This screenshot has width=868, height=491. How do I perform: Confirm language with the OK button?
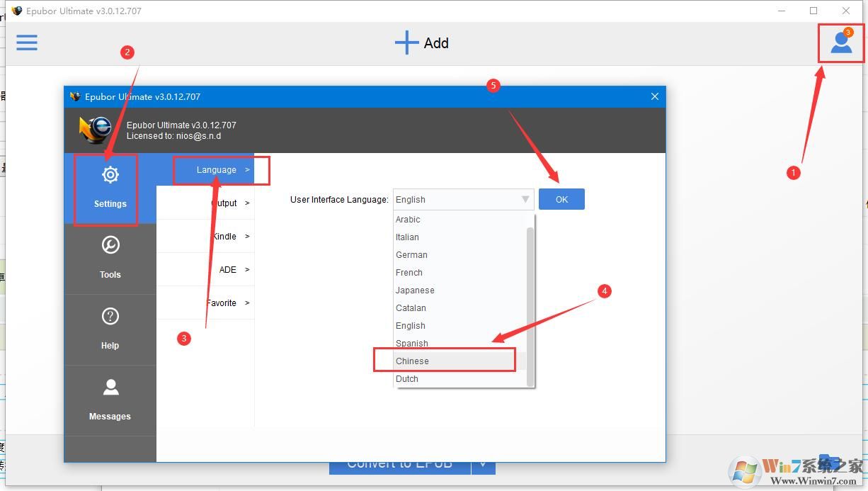click(x=561, y=199)
